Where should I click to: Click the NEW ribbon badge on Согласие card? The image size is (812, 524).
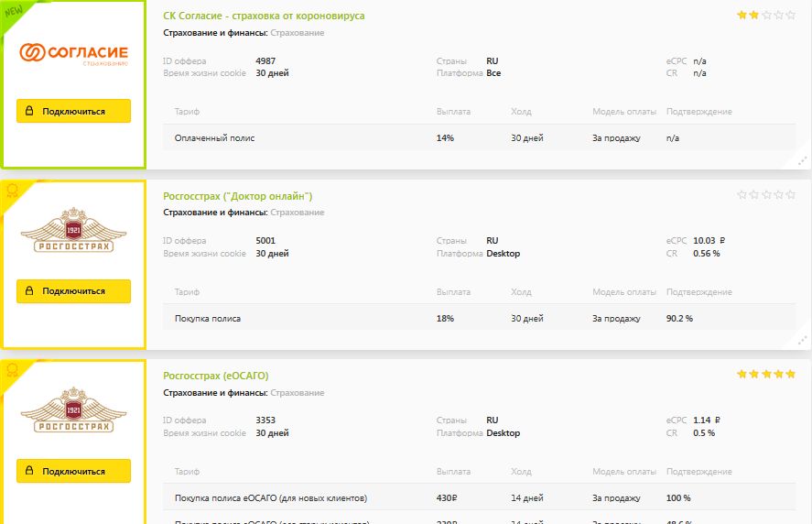click(x=14, y=12)
